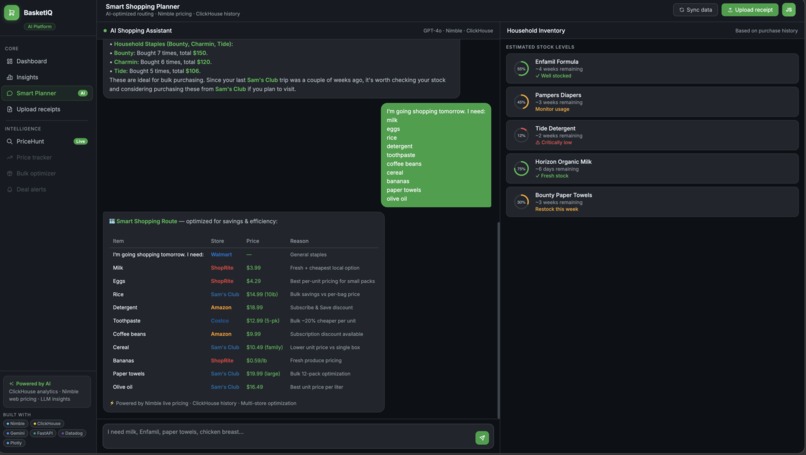Click Sam's Club in the Rice row
806x455 pixels.
click(225, 295)
